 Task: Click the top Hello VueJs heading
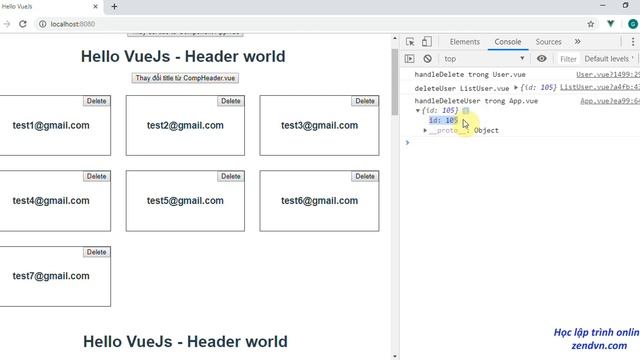[x=183, y=56]
